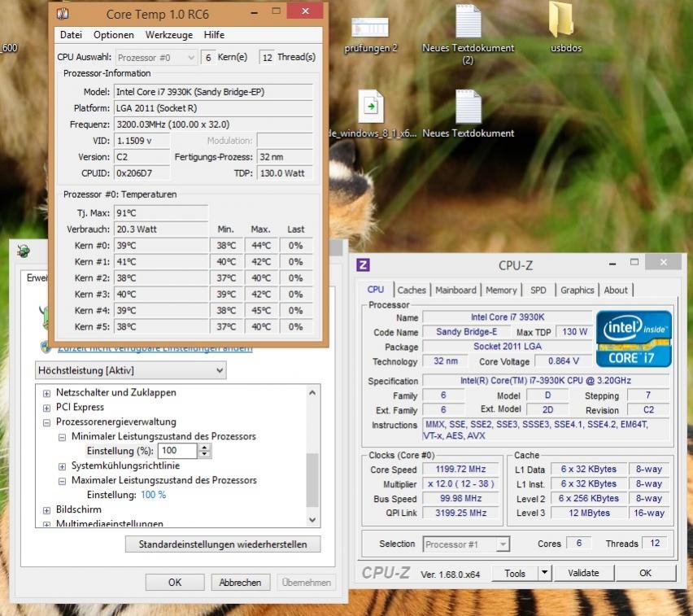Click the Einstellung (%) spinner arrows
The image size is (693, 616).
pos(203,451)
